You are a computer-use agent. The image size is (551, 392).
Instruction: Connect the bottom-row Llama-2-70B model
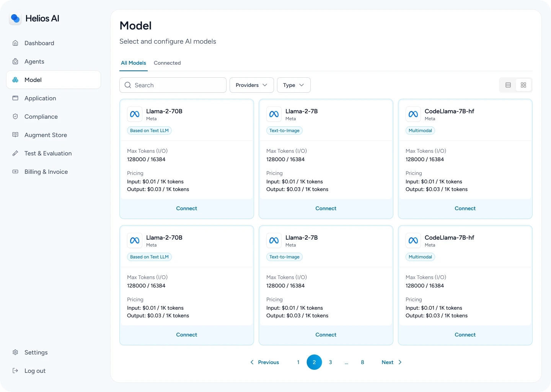point(187,335)
